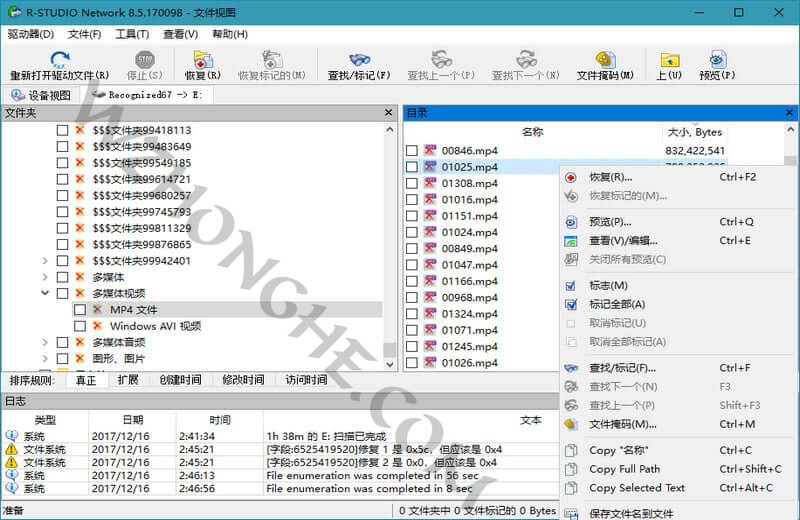Click the reopen drive files toolbar icon
800x520 pixels.
coord(60,60)
